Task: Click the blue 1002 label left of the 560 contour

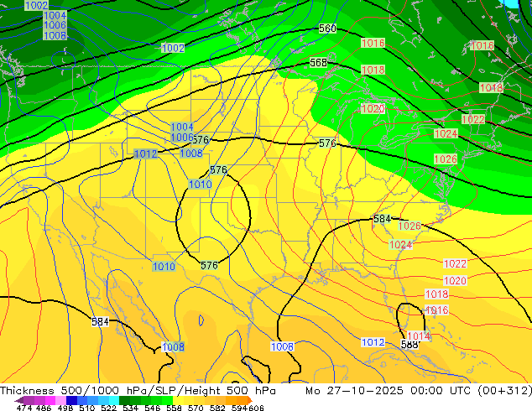Action: (x=173, y=48)
